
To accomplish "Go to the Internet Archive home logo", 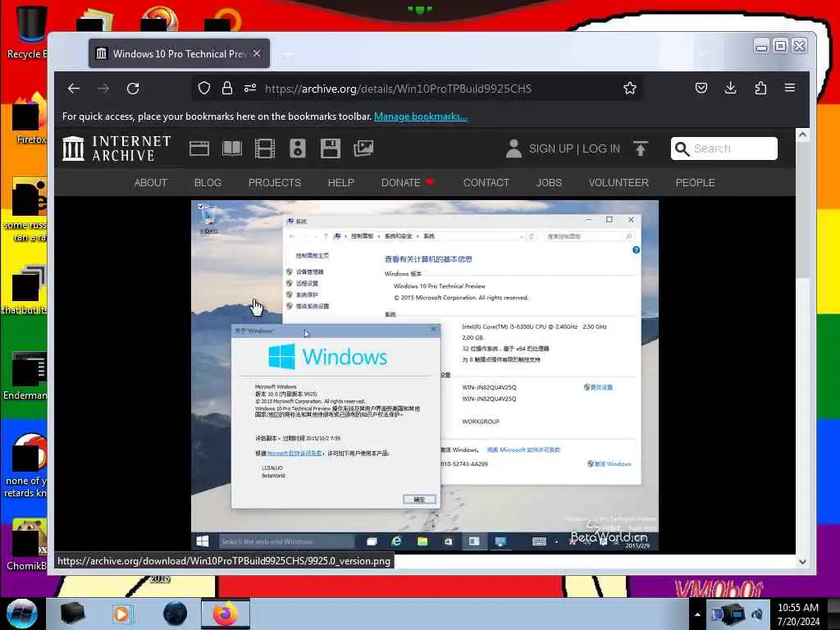I will click(116, 148).
